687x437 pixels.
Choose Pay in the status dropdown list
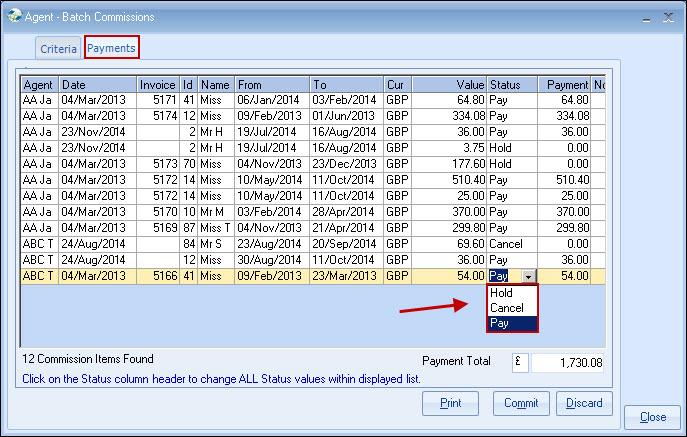512,323
